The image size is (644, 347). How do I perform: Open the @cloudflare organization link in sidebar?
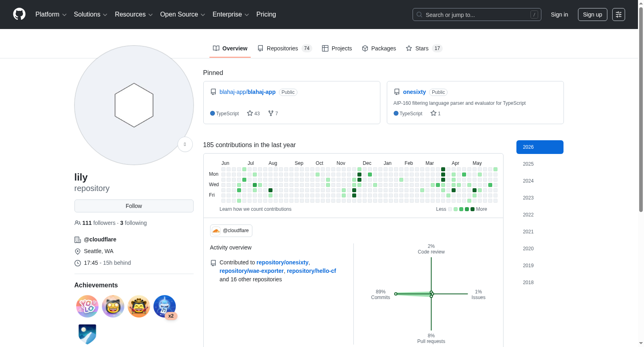point(100,239)
